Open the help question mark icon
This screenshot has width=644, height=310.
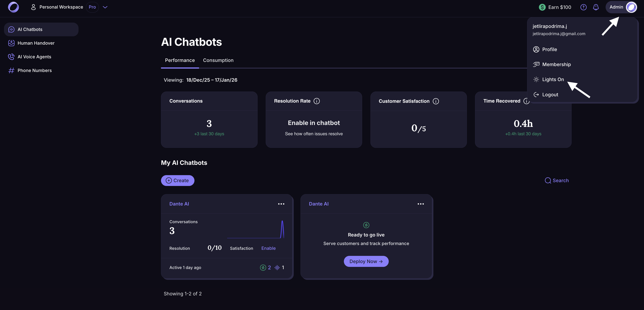(583, 7)
